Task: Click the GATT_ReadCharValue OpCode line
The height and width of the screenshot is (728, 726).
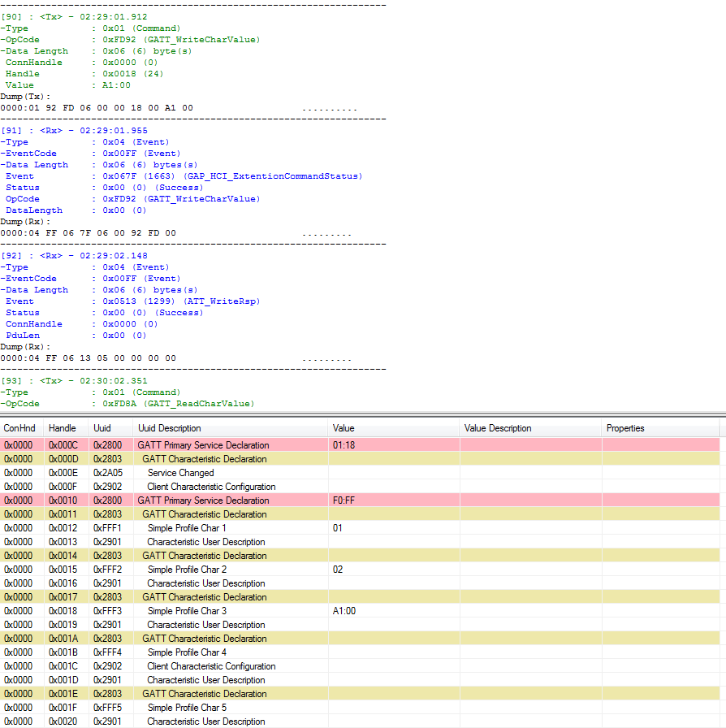Action: tap(127, 404)
